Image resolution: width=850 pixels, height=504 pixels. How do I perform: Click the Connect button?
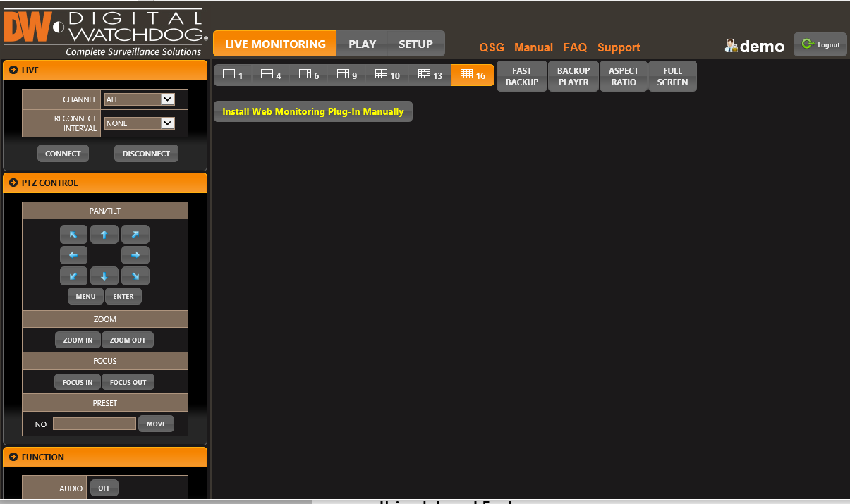point(63,154)
